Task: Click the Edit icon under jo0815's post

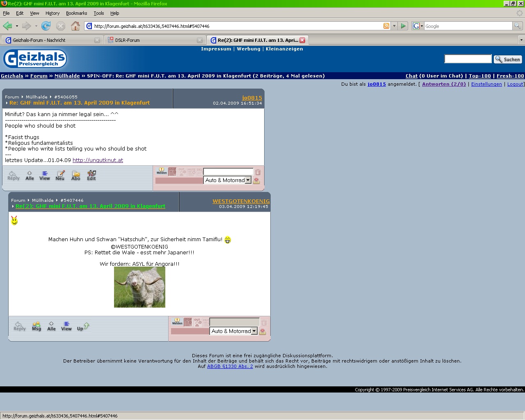Action: pos(91,175)
